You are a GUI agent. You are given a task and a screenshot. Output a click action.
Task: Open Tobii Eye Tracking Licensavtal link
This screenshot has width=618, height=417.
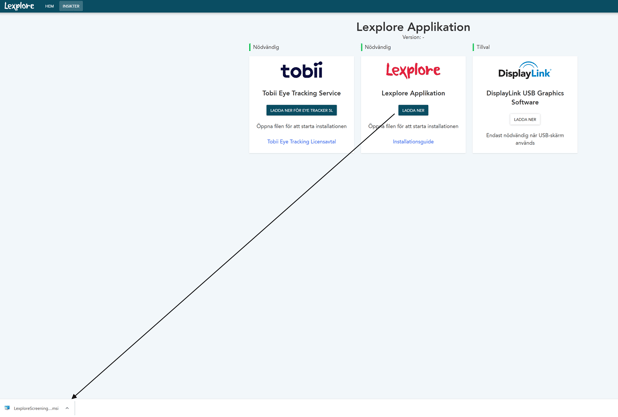click(302, 141)
